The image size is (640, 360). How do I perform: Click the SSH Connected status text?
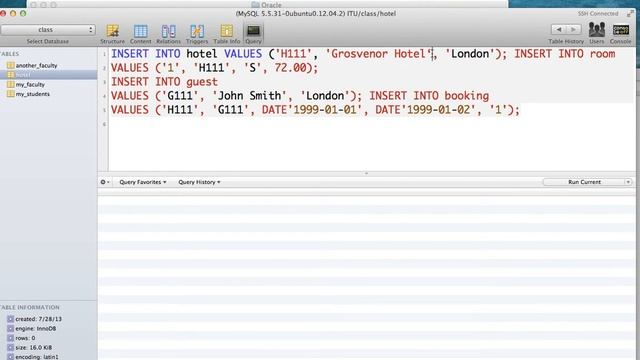click(x=598, y=13)
